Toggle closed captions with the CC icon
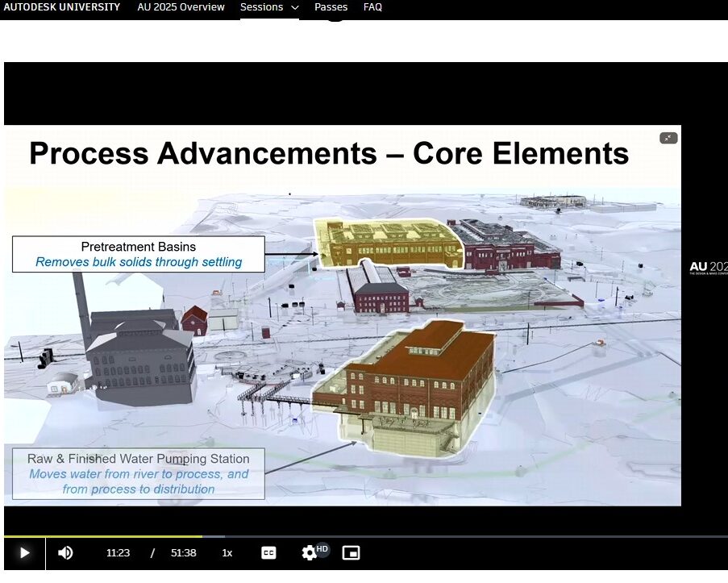 tap(268, 552)
